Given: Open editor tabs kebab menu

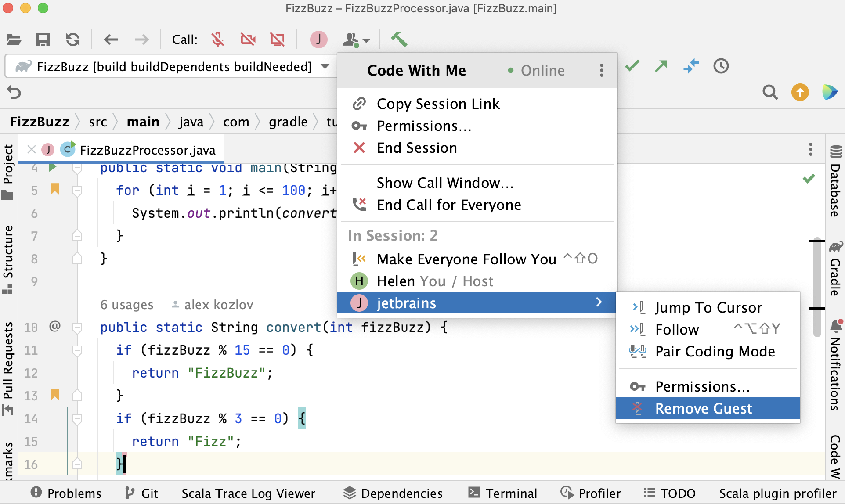Looking at the screenshot, I should (811, 149).
